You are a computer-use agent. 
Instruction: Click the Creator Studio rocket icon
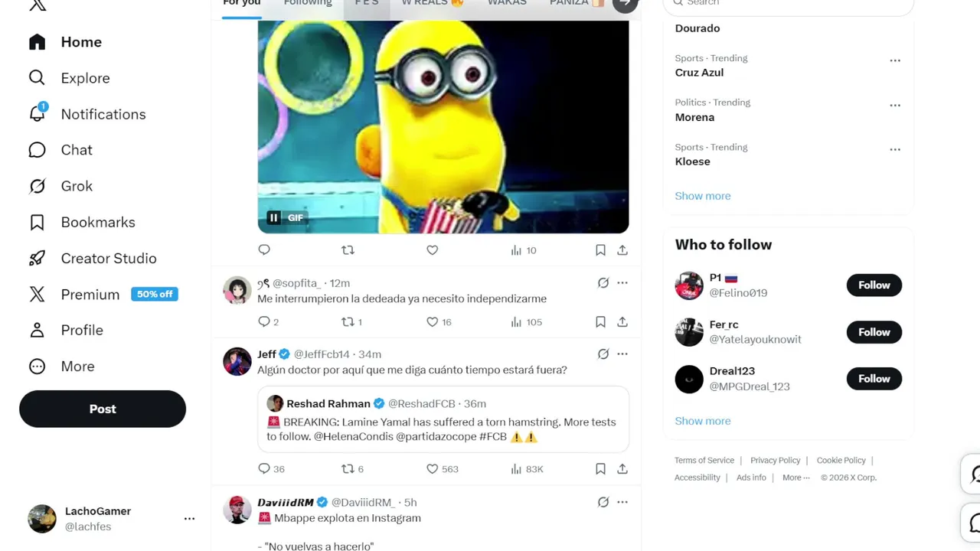pyautogui.click(x=37, y=258)
